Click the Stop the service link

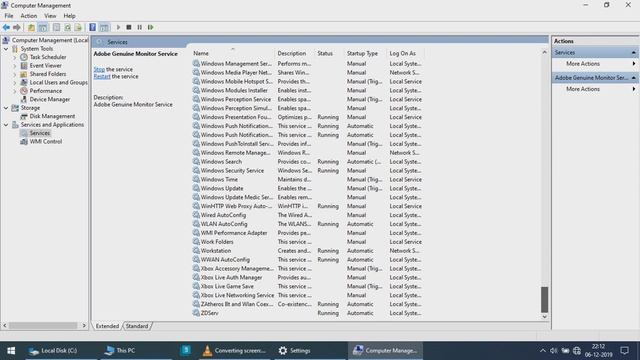tap(99, 69)
